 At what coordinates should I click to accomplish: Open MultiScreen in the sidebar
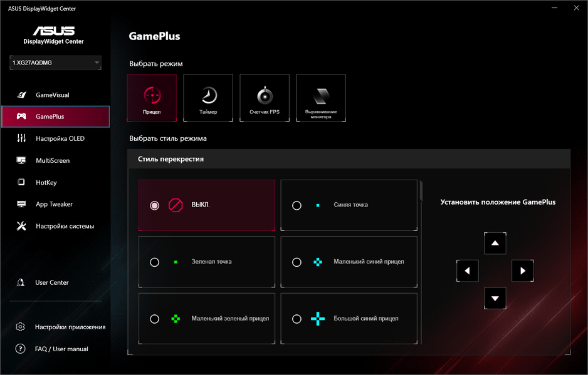(56, 160)
